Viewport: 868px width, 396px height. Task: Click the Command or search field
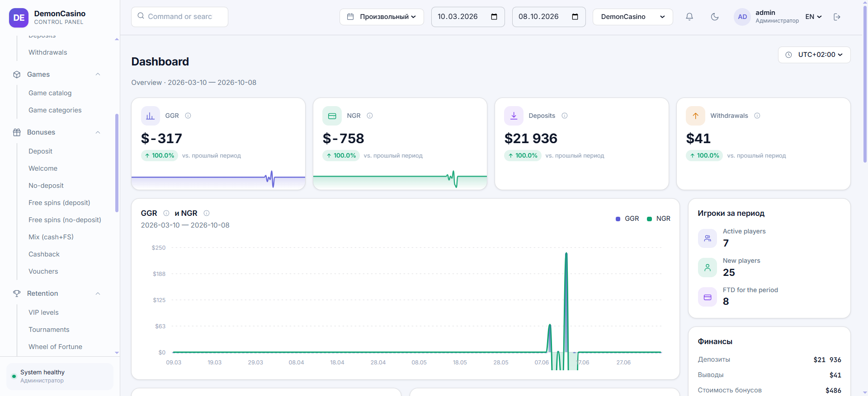(x=179, y=17)
